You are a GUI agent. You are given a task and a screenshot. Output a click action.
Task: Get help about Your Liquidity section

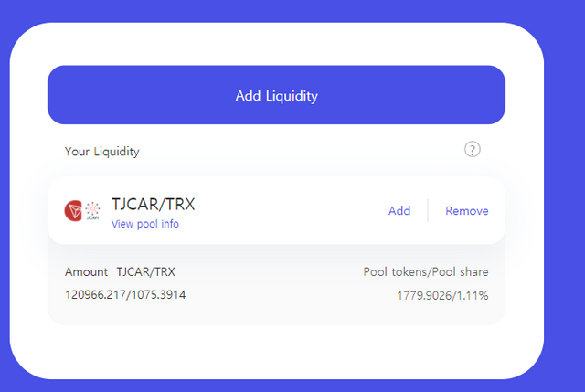(472, 150)
